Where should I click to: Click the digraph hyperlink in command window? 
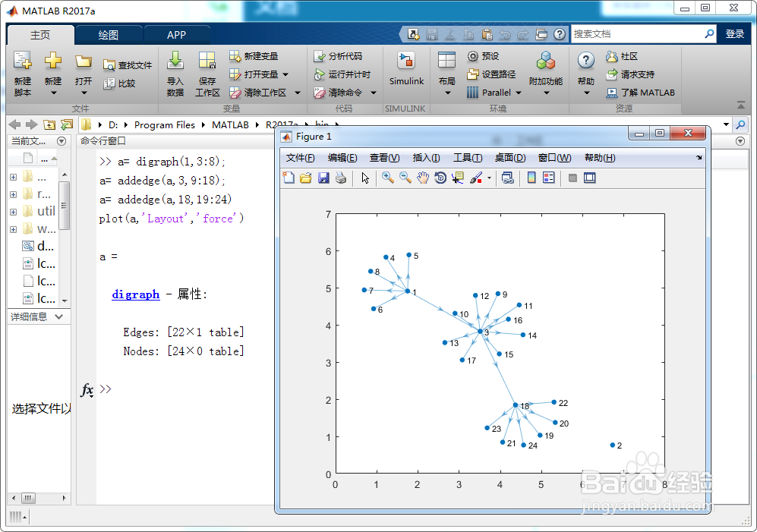(x=136, y=294)
